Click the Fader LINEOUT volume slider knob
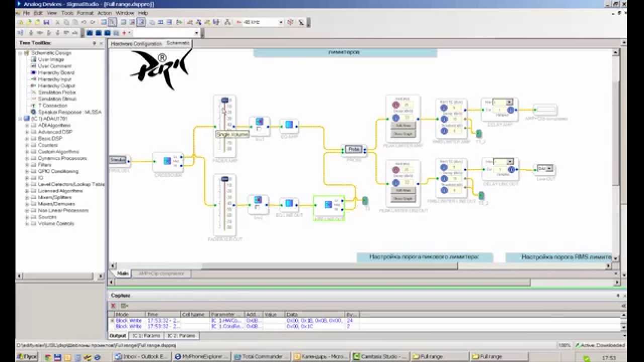The image size is (644, 362). (225, 178)
